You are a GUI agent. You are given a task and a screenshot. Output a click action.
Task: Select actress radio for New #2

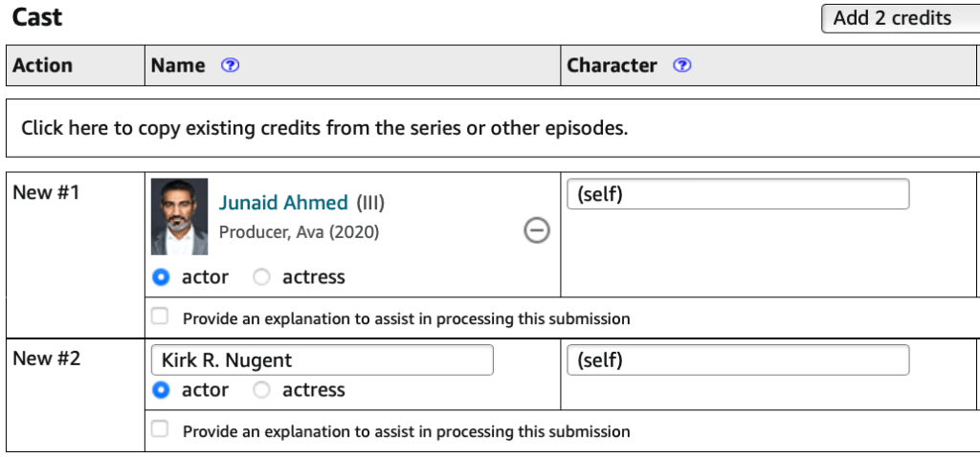(x=261, y=390)
